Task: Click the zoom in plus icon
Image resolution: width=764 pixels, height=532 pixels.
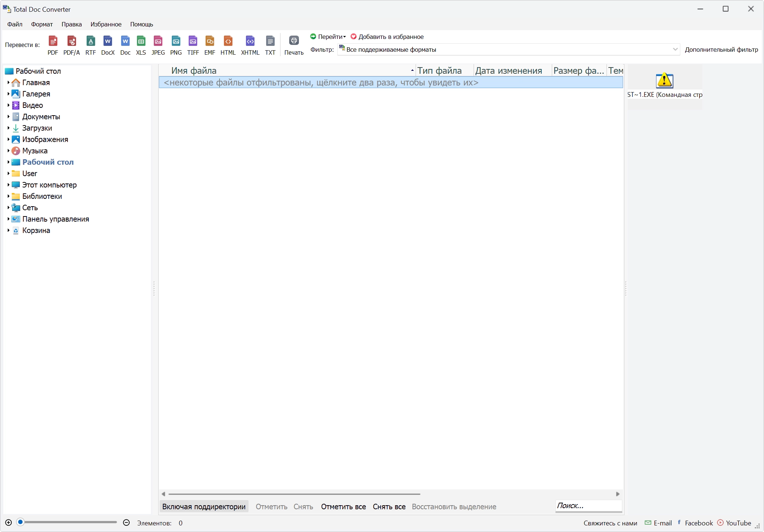Action: click(x=8, y=522)
